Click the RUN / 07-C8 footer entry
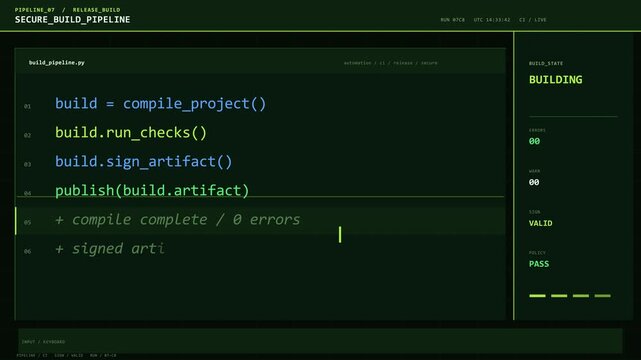Screen dimensions: 641x360 point(103,356)
